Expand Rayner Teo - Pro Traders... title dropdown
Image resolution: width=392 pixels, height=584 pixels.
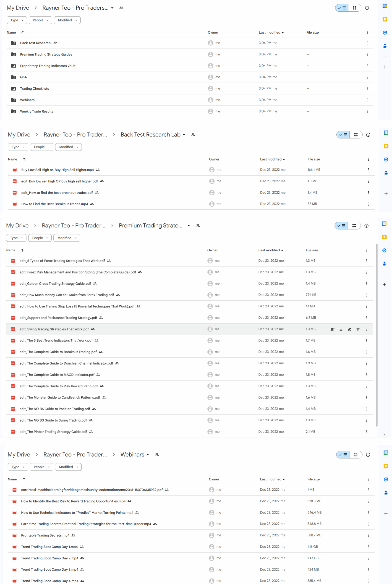(112, 8)
